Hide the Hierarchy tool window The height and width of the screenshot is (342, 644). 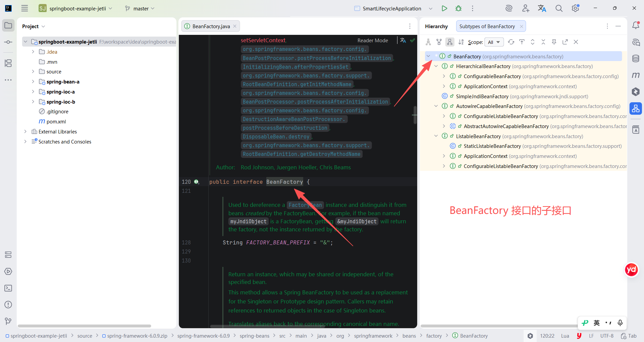618,26
